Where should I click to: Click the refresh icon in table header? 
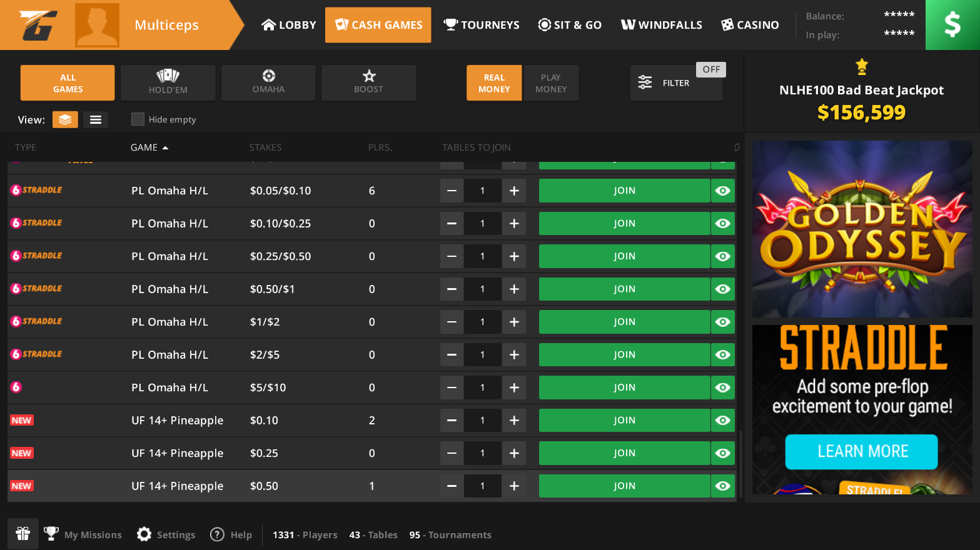click(x=736, y=147)
